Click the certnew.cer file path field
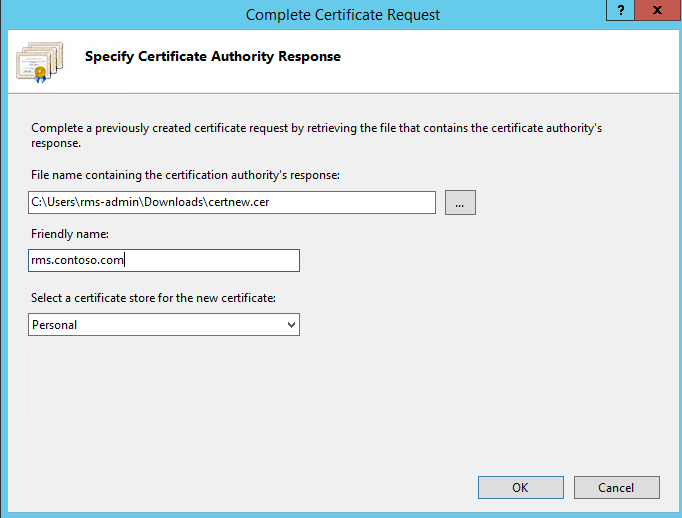Image resolution: width=682 pixels, height=518 pixels. pos(232,202)
